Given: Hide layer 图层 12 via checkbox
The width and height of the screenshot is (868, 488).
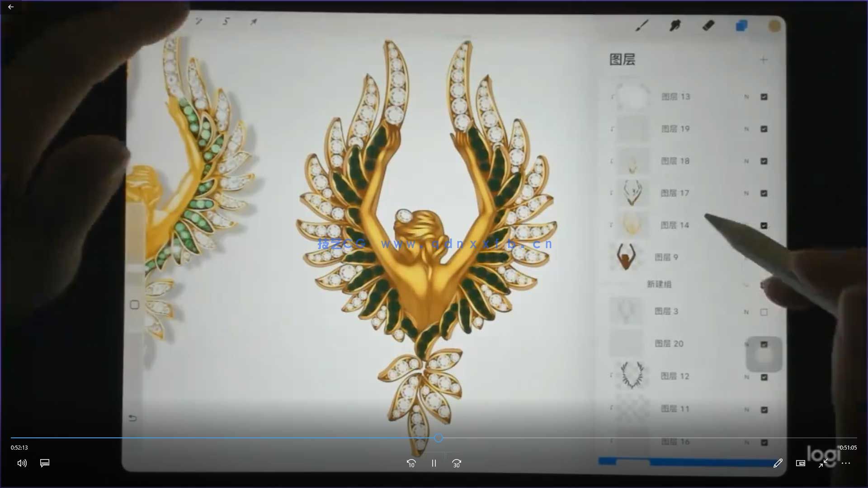Looking at the screenshot, I should [x=764, y=377].
